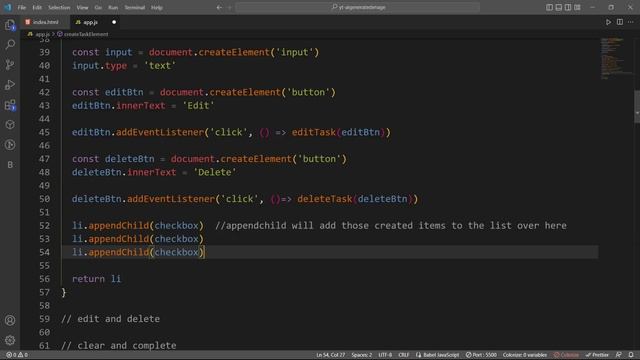Open the Selection menu
This screenshot has height=360, width=640.
[x=59, y=7]
